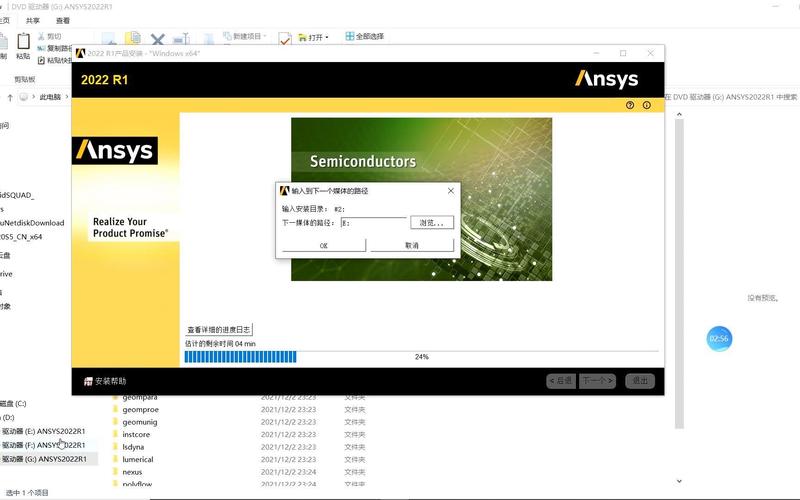Click the Semiconductors banner image
This screenshot has width=800, height=500.
point(421,199)
